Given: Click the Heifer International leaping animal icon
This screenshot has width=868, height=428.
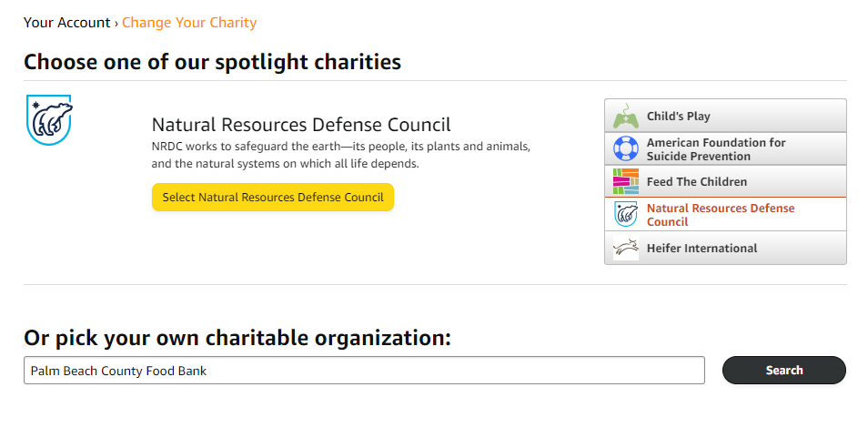Looking at the screenshot, I should click(x=626, y=249).
